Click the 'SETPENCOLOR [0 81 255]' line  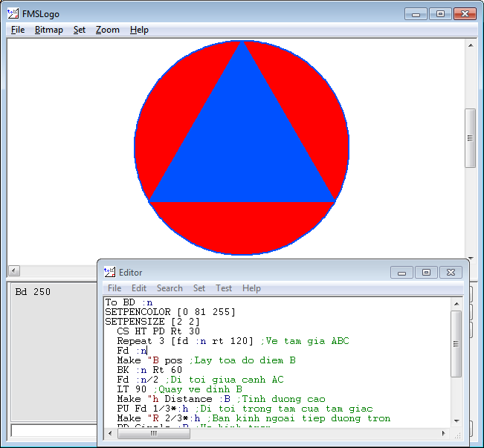click(x=170, y=312)
